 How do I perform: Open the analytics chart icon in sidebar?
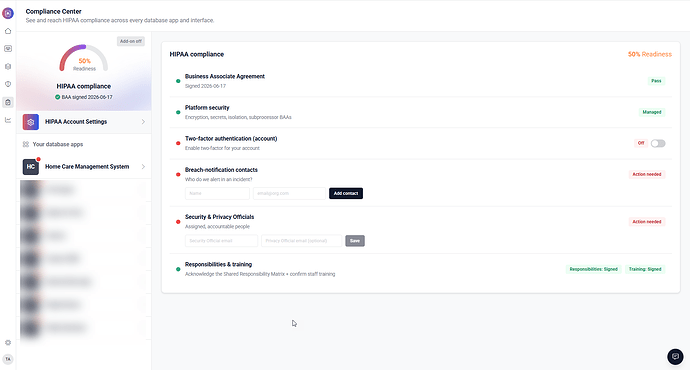tap(8, 120)
